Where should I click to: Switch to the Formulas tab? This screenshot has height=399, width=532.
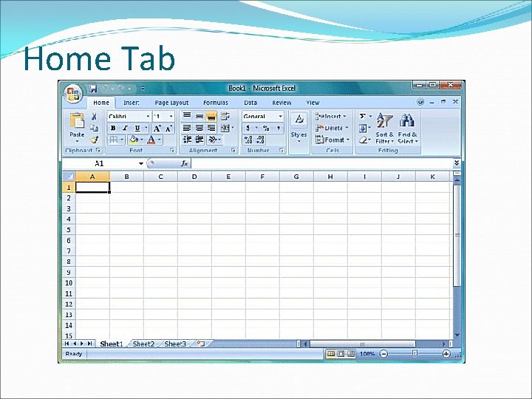[x=216, y=103]
